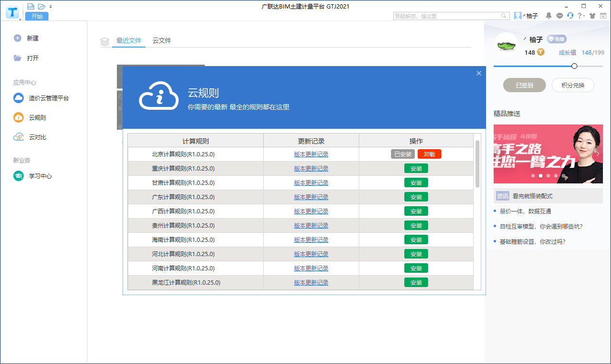611x364 pixels.
Task: Click the search magnifier icon
Action: click(504, 16)
